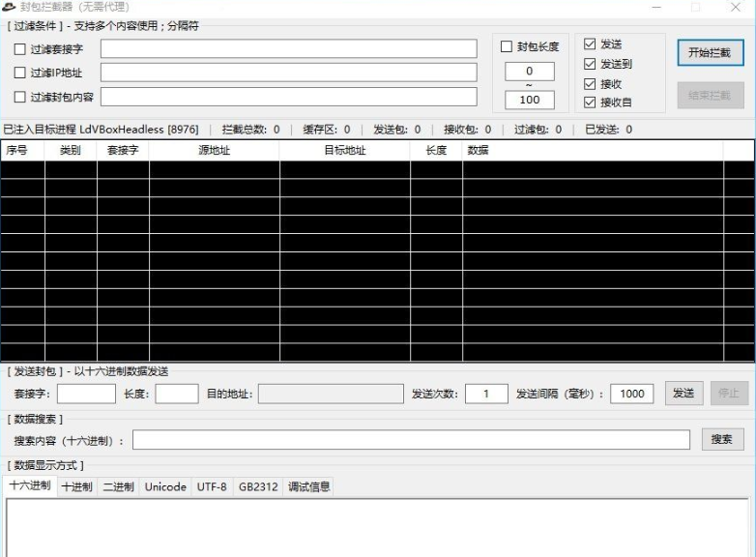Click the 发送次数 field showing 1
This screenshot has width=756, height=557.
tap(486, 394)
